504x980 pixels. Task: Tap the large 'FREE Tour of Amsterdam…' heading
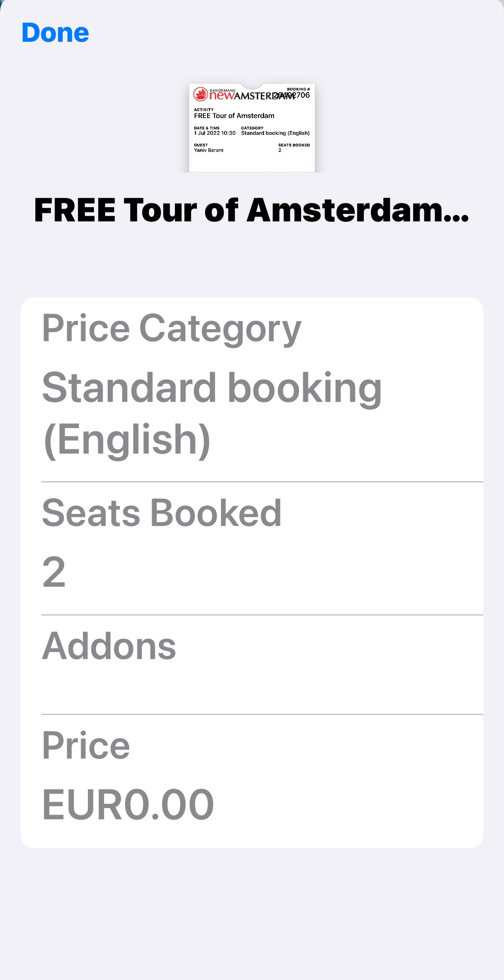coord(252,211)
